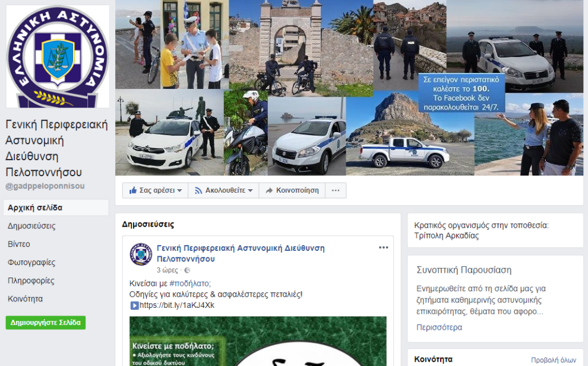
Task: Open the bit.ly/1aKJ4Xk link in post
Action: click(177, 305)
